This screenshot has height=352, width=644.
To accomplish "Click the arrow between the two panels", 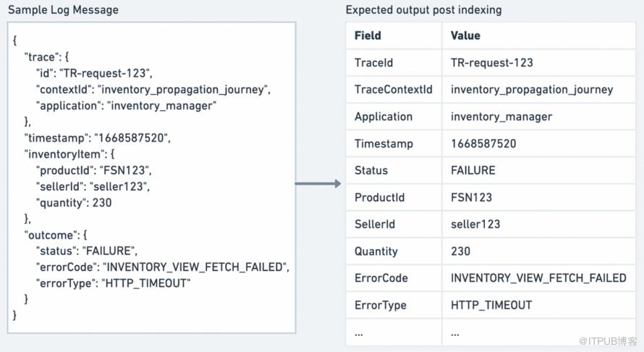I will point(318,184).
